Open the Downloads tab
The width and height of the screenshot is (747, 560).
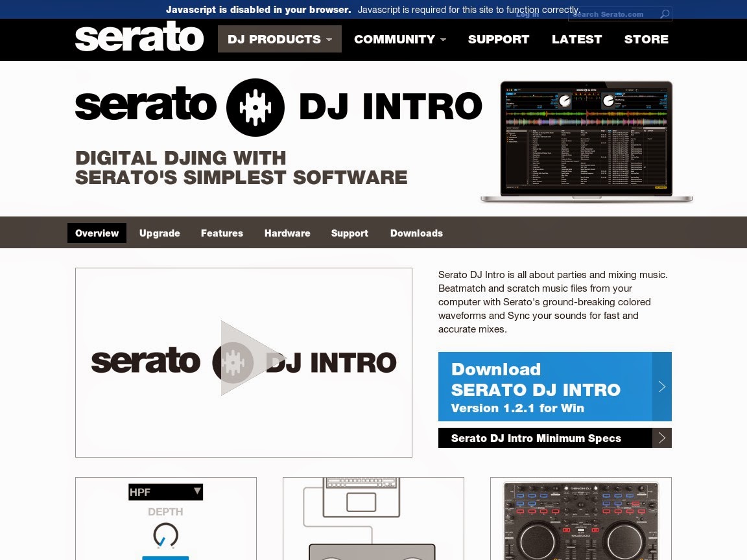(x=416, y=233)
